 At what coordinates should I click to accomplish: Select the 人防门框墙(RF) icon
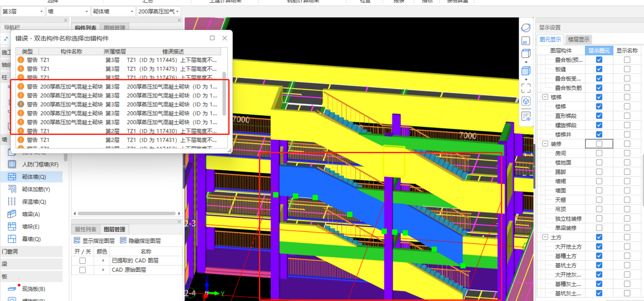(x=12, y=164)
